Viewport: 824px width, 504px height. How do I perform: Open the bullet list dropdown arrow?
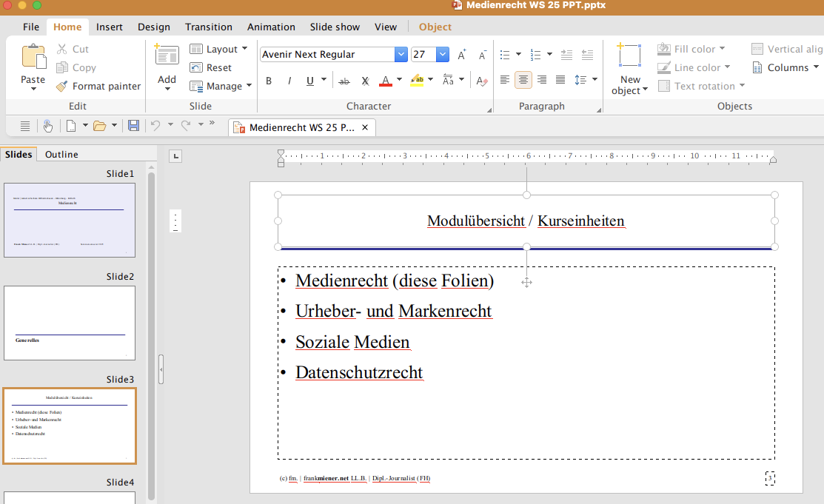518,54
